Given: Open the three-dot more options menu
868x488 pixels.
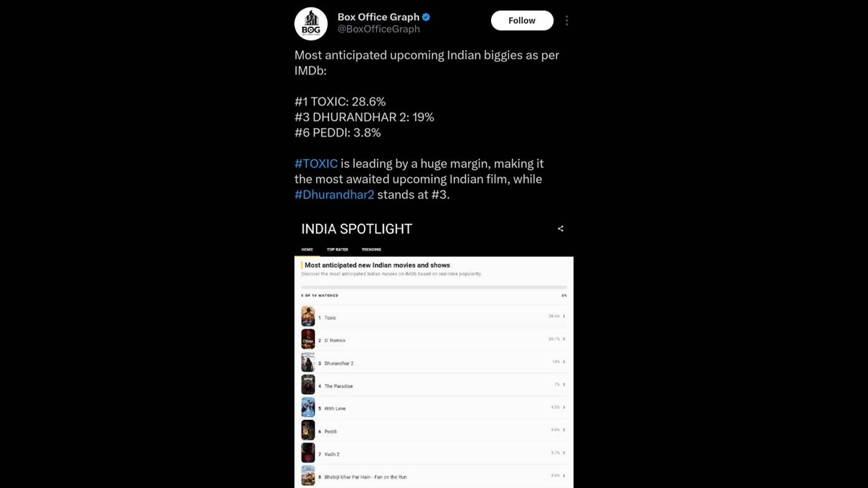Looking at the screenshot, I should coord(566,21).
